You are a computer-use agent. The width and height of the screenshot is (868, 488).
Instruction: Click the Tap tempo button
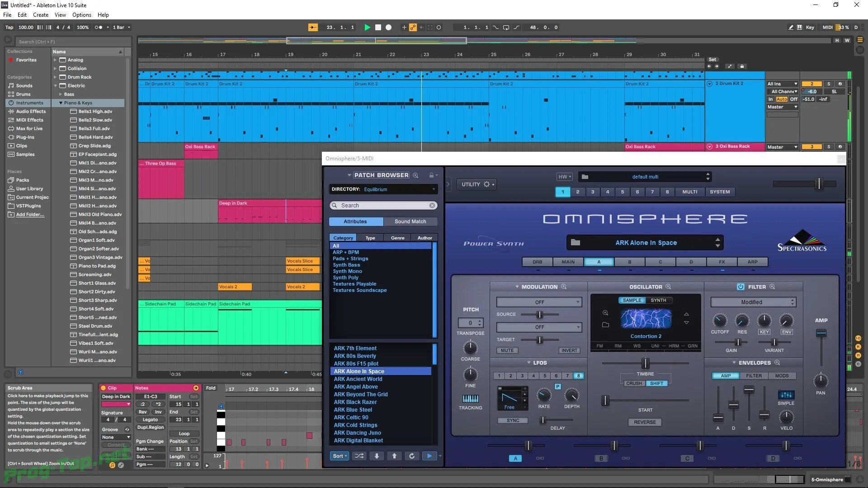click(x=9, y=28)
